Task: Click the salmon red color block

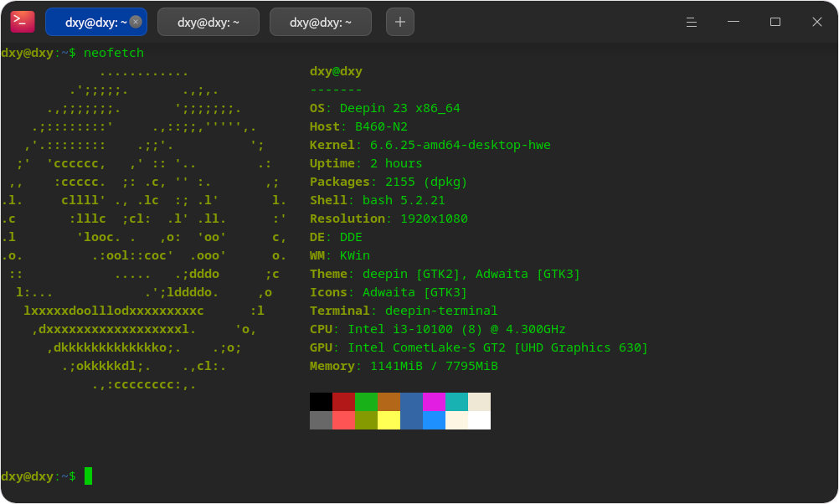Action: [343, 420]
